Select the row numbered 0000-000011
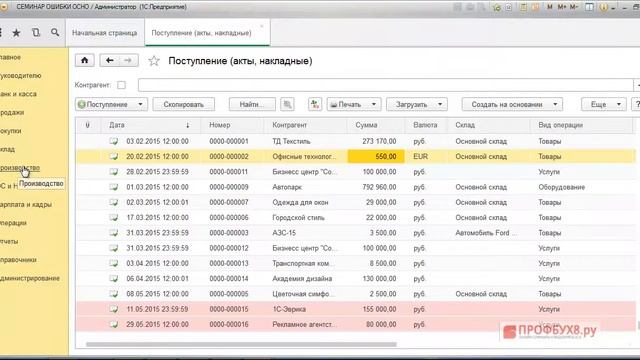Image resolution: width=640 pixels, height=360 pixels. point(356,172)
